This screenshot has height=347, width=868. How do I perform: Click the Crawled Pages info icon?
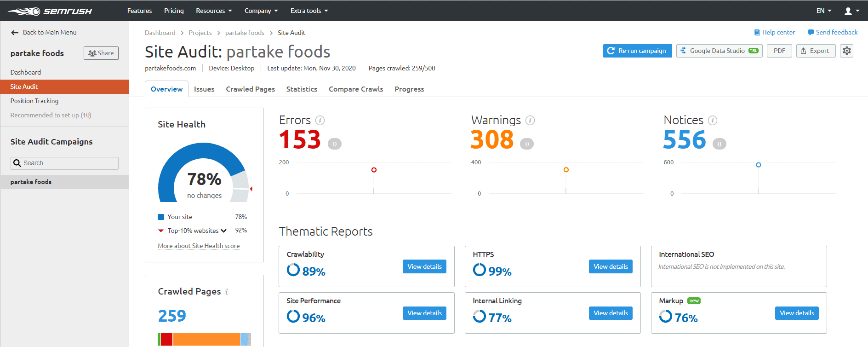(227, 292)
